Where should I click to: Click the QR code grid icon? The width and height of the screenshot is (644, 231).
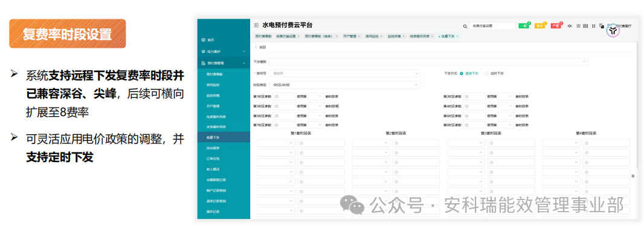(578, 26)
